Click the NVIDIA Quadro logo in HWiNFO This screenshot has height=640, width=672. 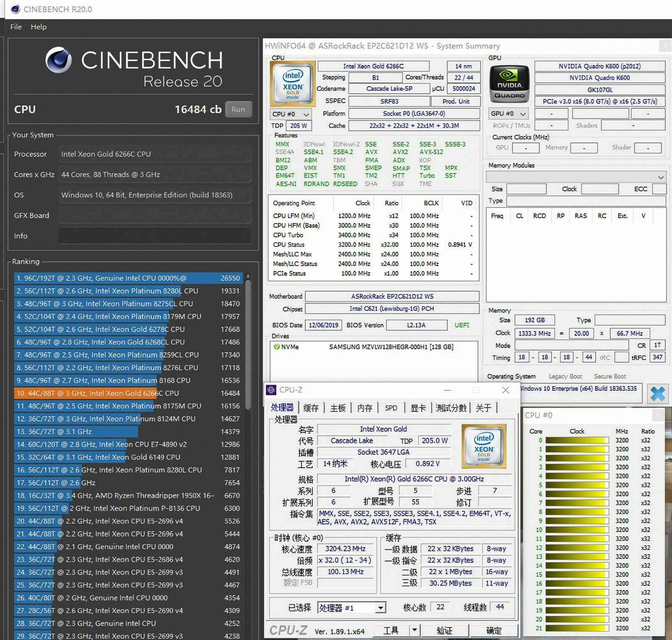click(509, 84)
